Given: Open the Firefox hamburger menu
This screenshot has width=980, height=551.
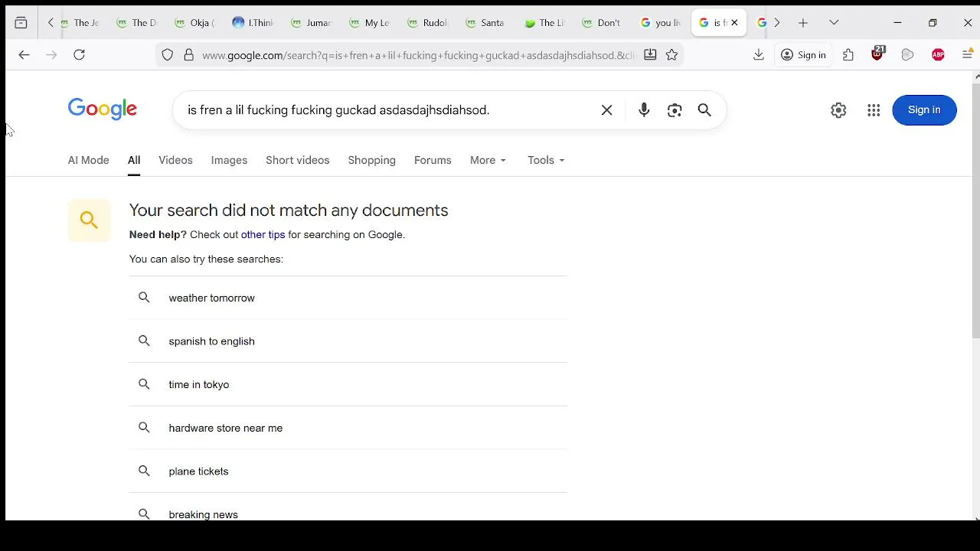Looking at the screenshot, I should (968, 55).
